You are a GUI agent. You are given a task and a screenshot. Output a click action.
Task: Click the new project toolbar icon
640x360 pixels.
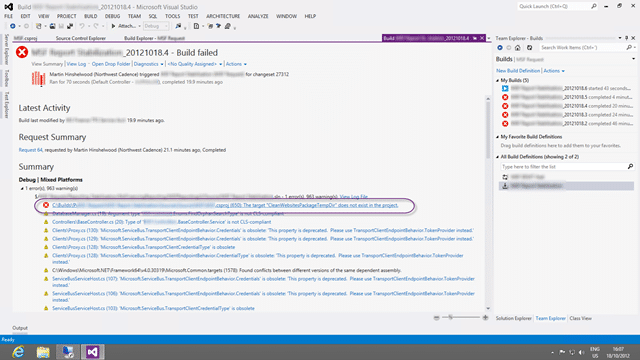39,26
